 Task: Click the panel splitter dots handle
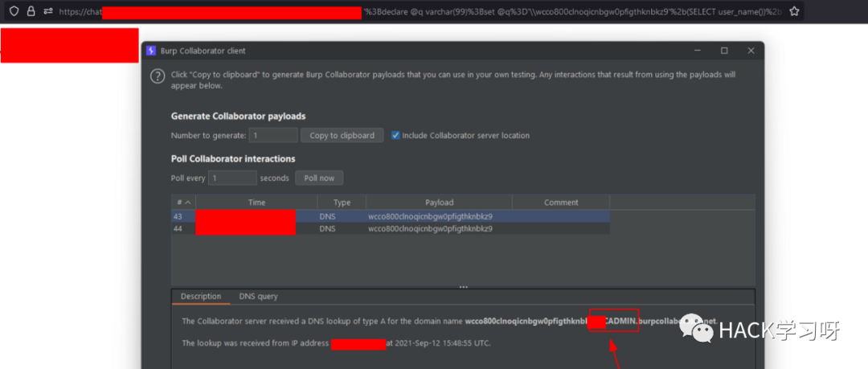(x=464, y=287)
